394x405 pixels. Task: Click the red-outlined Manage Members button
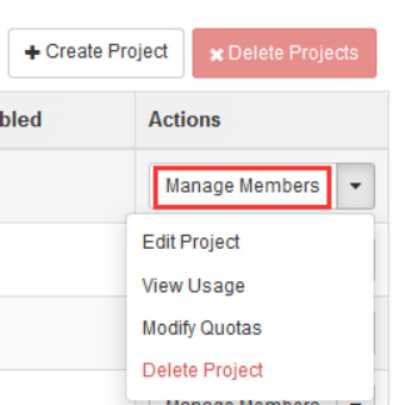242,186
